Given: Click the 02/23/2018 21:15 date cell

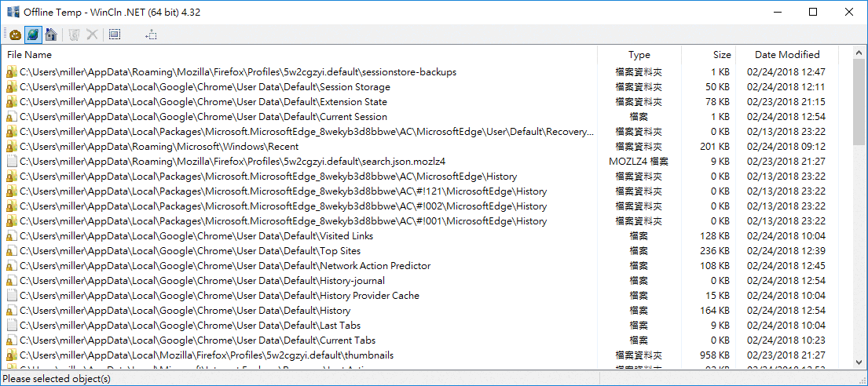Looking at the screenshot, I should pyautogui.click(x=786, y=102).
